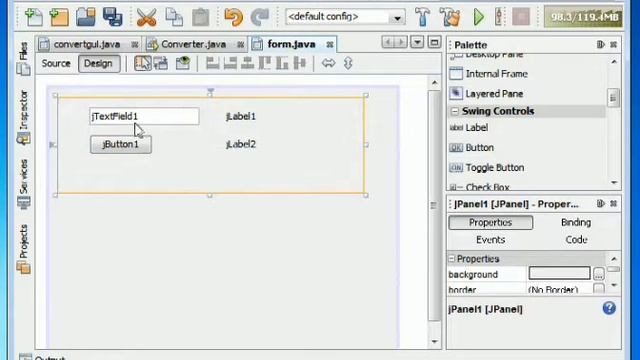Toggle vertical resizability icon

(x=348, y=63)
